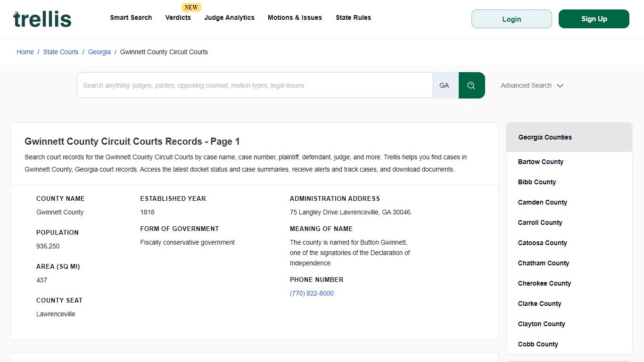Select Cobb County in sidebar
This screenshot has width=644, height=362.
(x=538, y=344)
